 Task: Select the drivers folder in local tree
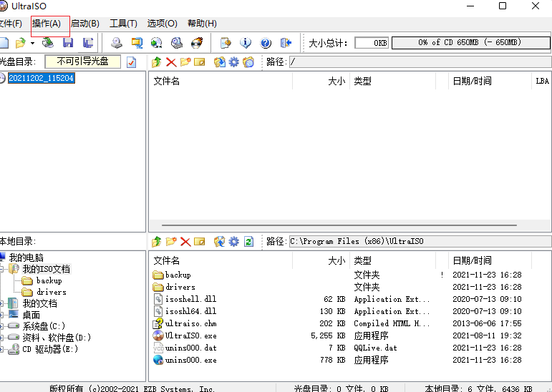(x=52, y=292)
